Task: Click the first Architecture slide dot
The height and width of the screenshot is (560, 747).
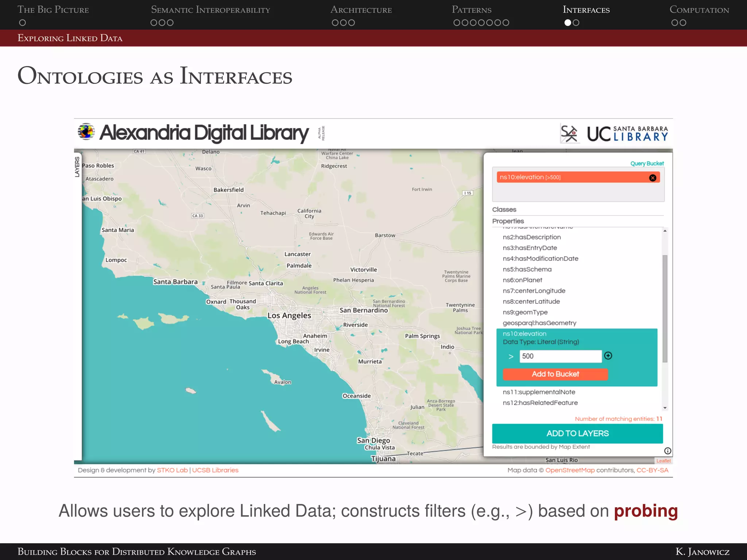Action: point(335,23)
